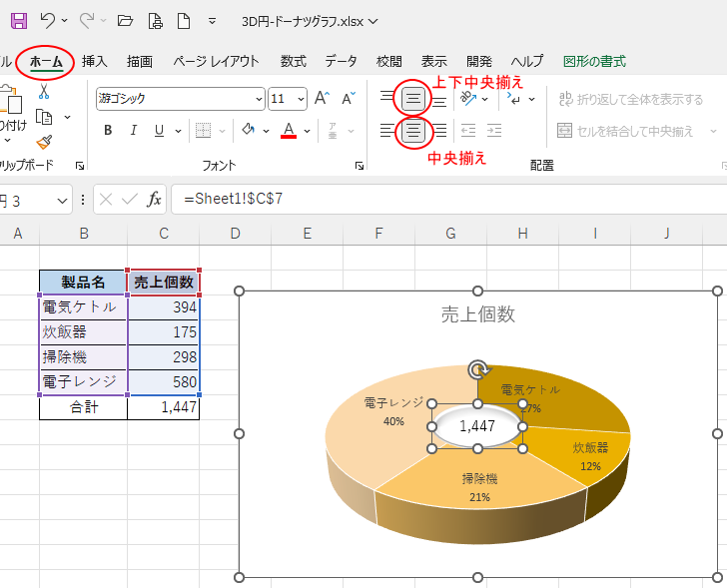Apply fill color with the paint bucket
Screen dimensions: 727x588
249,130
